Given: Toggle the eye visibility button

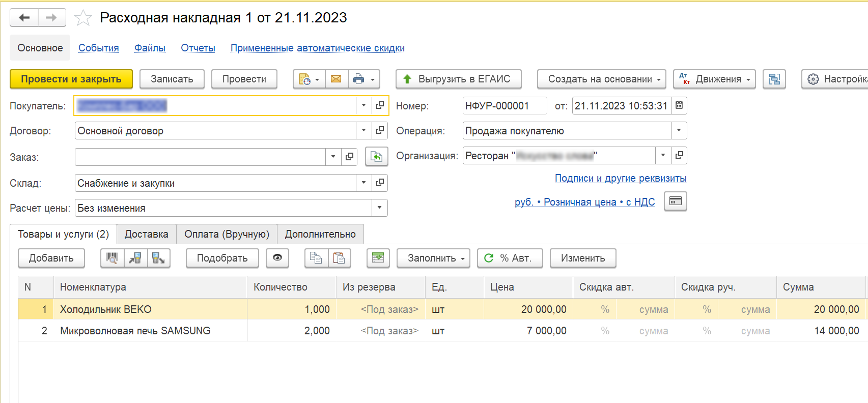Looking at the screenshot, I should [x=277, y=258].
